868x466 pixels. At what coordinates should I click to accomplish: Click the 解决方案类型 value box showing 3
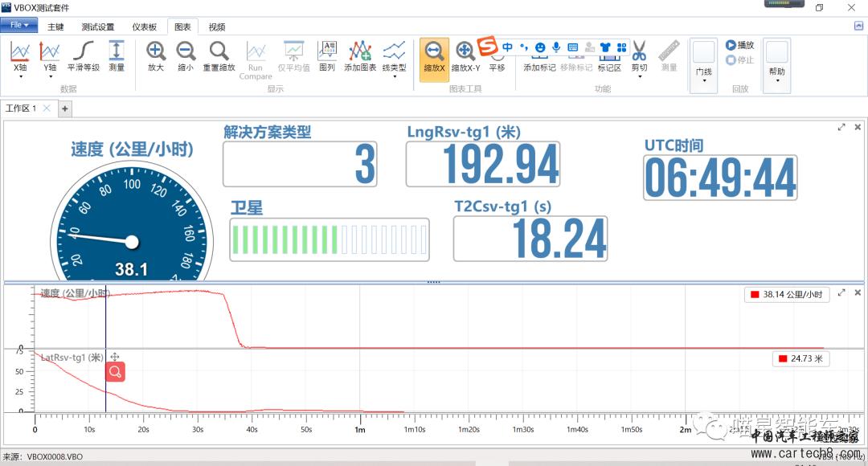click(300, 165)
